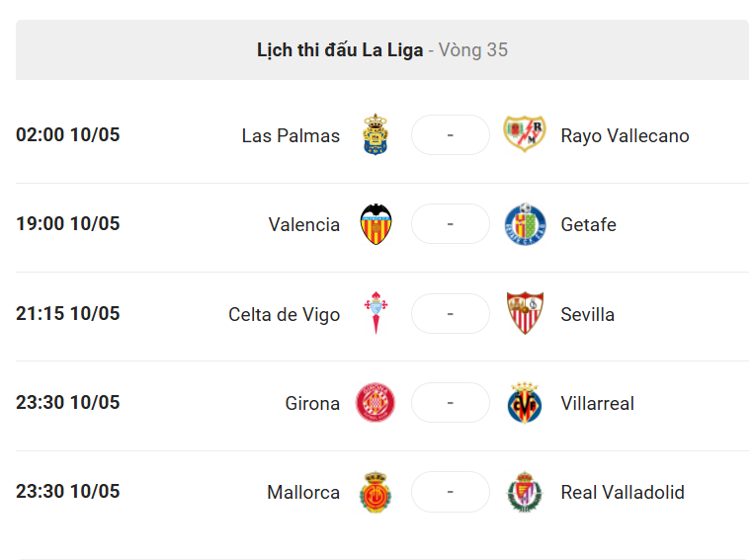This screenshot has width=753, height=560.
Task: Click the Celta de Vigo team name
Action: [285, 315]
